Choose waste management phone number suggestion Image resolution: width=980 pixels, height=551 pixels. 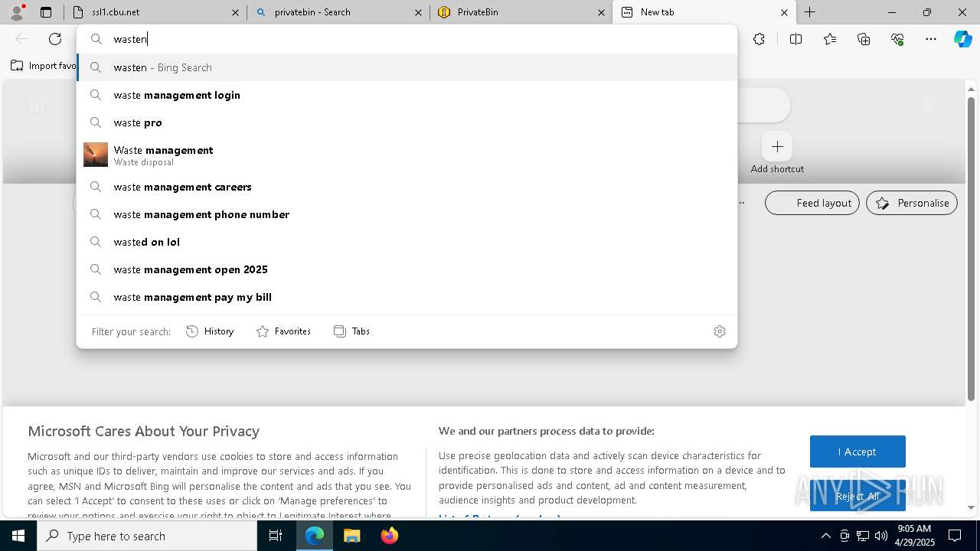[x=407, y=214]
